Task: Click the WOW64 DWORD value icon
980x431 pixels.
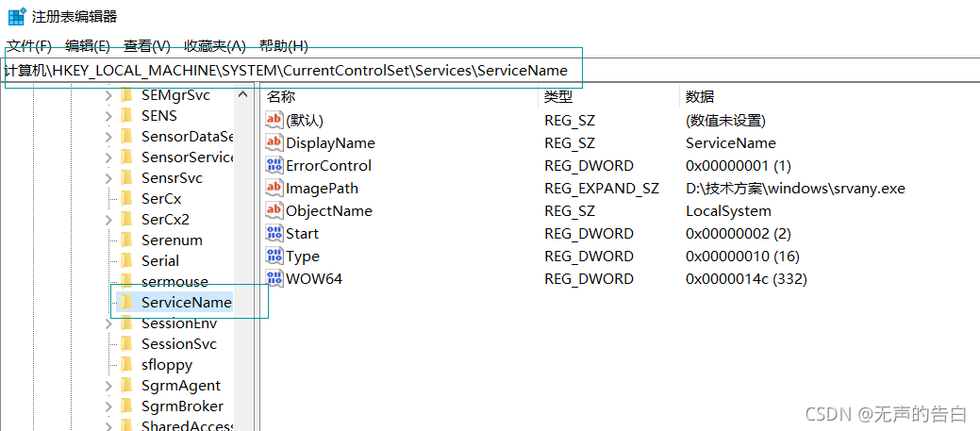Action: (x=275, y=278)
